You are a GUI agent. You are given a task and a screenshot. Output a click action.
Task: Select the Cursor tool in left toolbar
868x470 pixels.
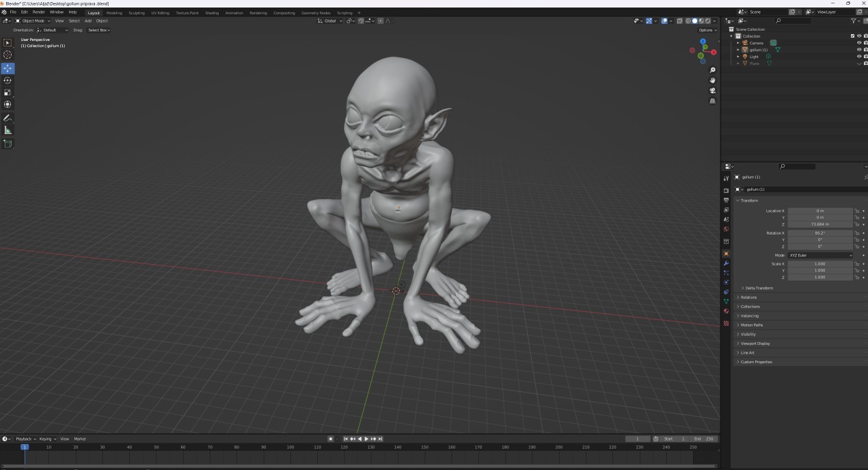click(8, 55)
